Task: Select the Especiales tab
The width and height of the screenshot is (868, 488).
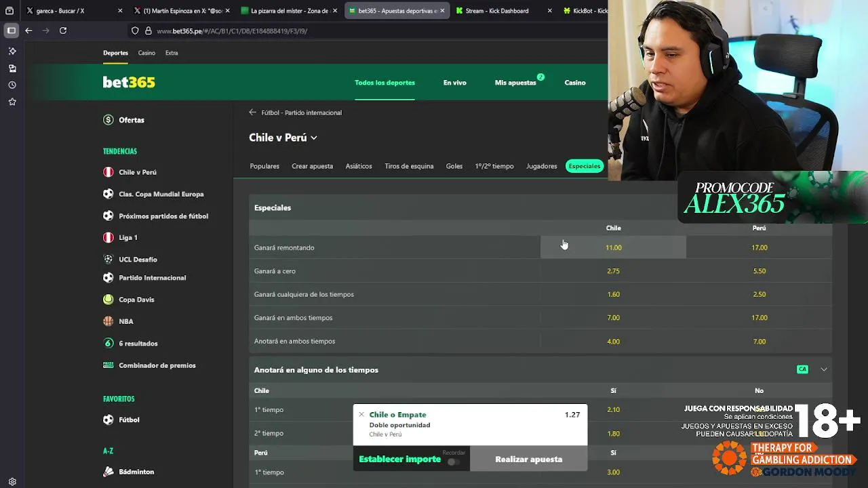Action: coord(585,166)
